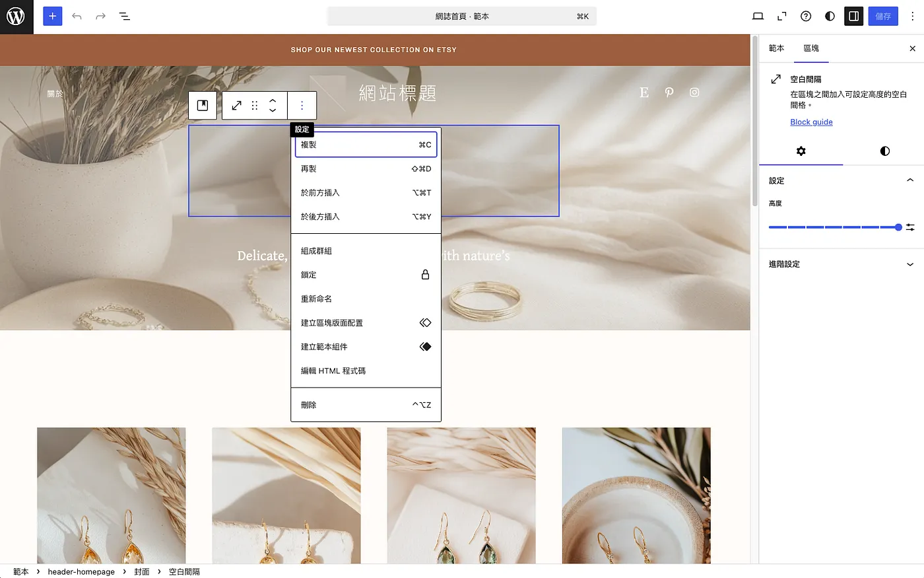Choose 於後方插入 in the menu
Screen dimensions: 924x578
366,217
